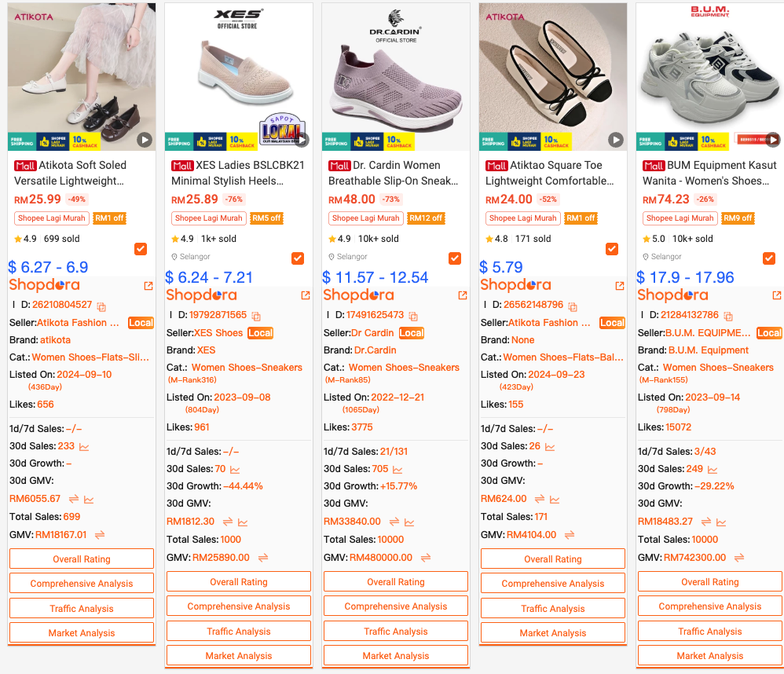
Task: Copy product ID 17491625473
Action: 413,316
